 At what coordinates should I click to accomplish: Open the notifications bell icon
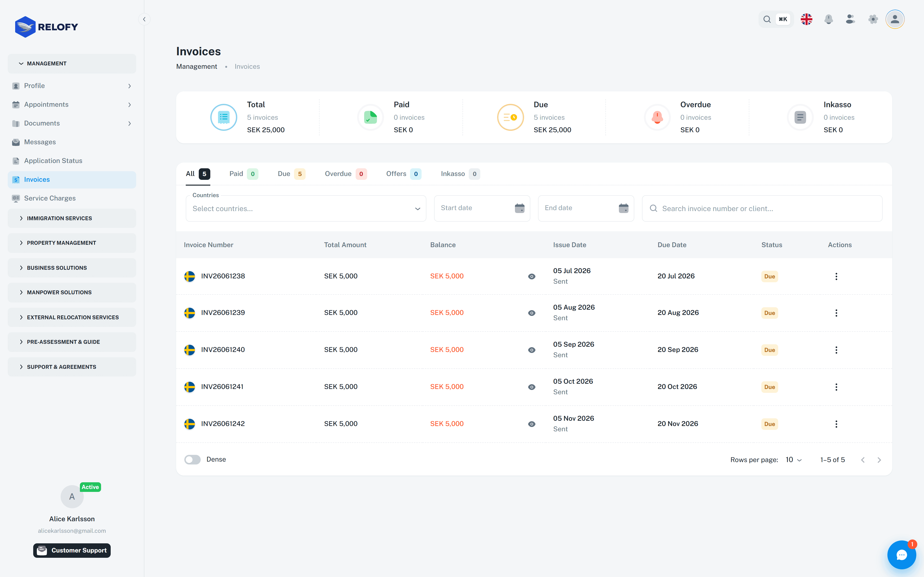click(828, 19)
